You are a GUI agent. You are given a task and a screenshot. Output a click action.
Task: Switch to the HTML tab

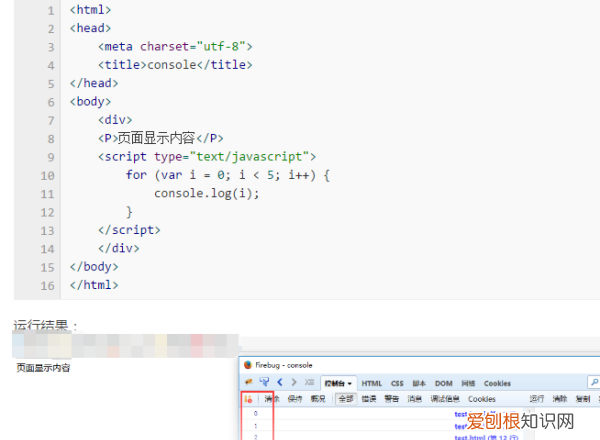coord(372,383)
